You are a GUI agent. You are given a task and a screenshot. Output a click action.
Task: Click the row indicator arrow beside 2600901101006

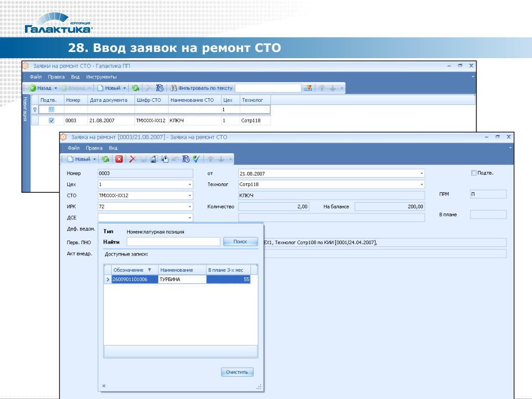tap(108, 280)
